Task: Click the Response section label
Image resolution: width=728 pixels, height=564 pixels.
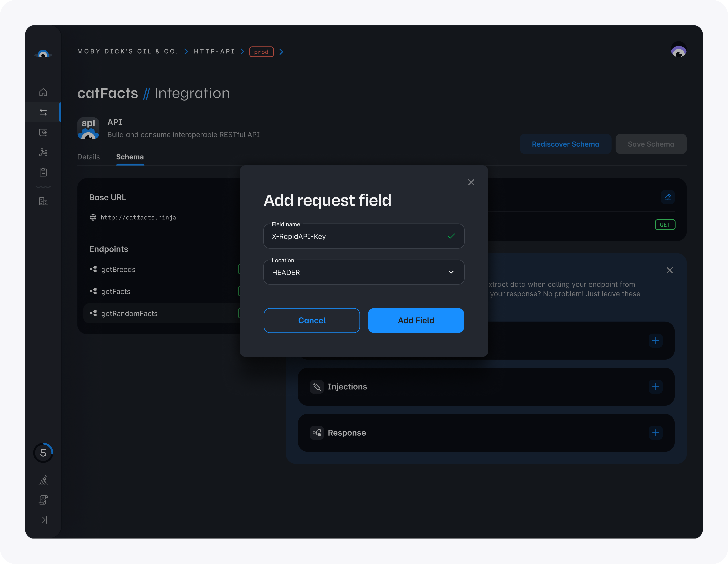Action: click(x=347, y=433)
